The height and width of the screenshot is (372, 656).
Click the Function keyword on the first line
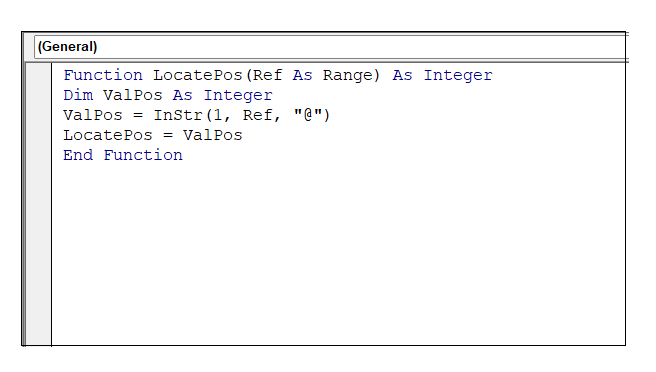(x=103, y=75)
